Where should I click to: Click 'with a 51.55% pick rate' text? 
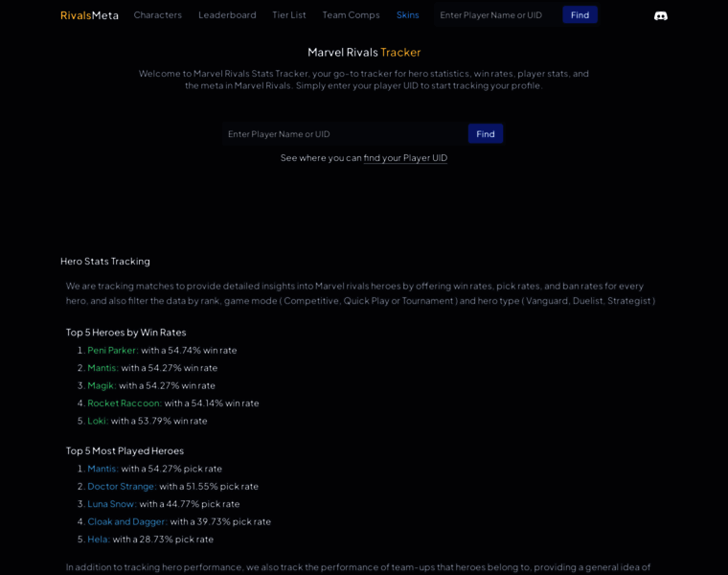[x=209, y=486]
